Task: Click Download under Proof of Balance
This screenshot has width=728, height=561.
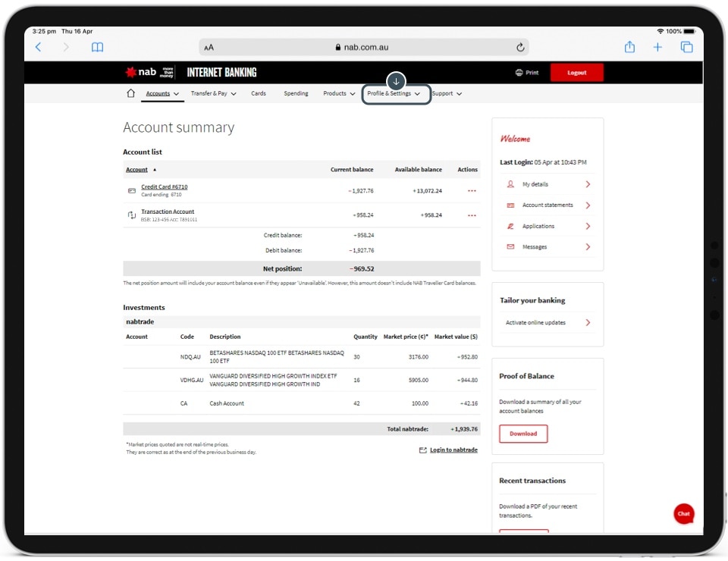Action: (523, 434)
